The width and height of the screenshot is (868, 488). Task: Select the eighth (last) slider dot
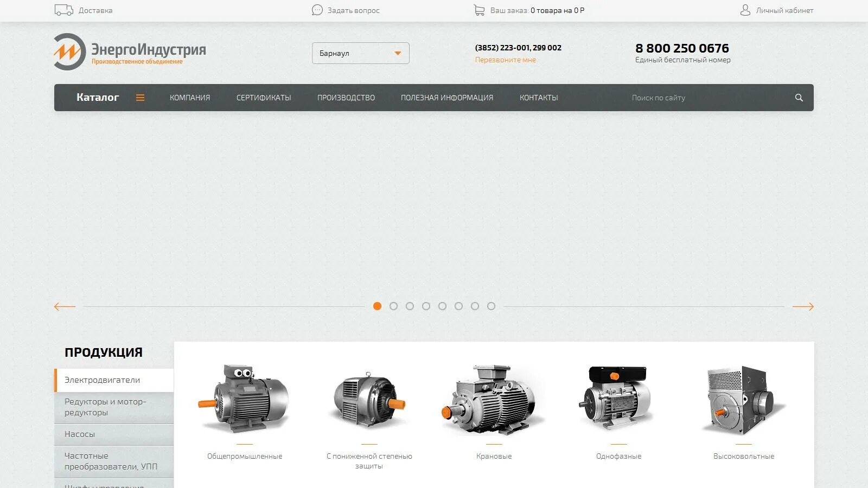[491, 306]
